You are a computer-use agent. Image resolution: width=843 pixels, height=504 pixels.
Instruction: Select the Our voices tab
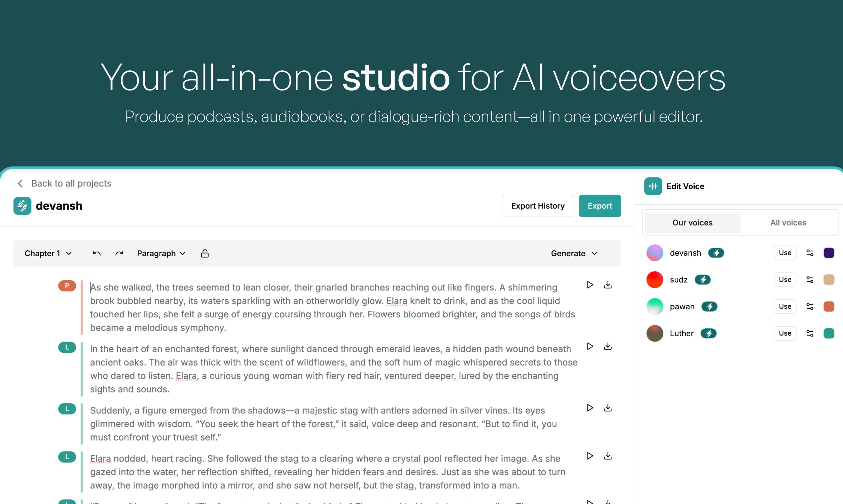click(692, 222)
